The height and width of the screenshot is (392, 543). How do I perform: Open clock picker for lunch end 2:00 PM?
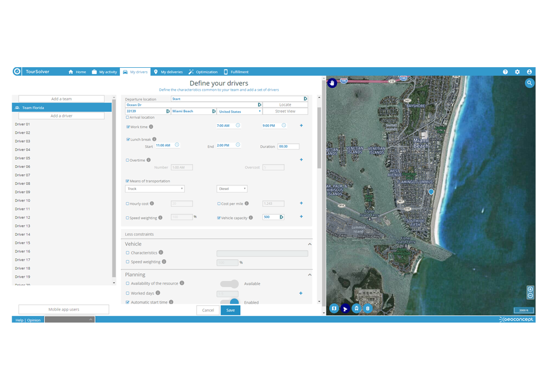point(238,144)
